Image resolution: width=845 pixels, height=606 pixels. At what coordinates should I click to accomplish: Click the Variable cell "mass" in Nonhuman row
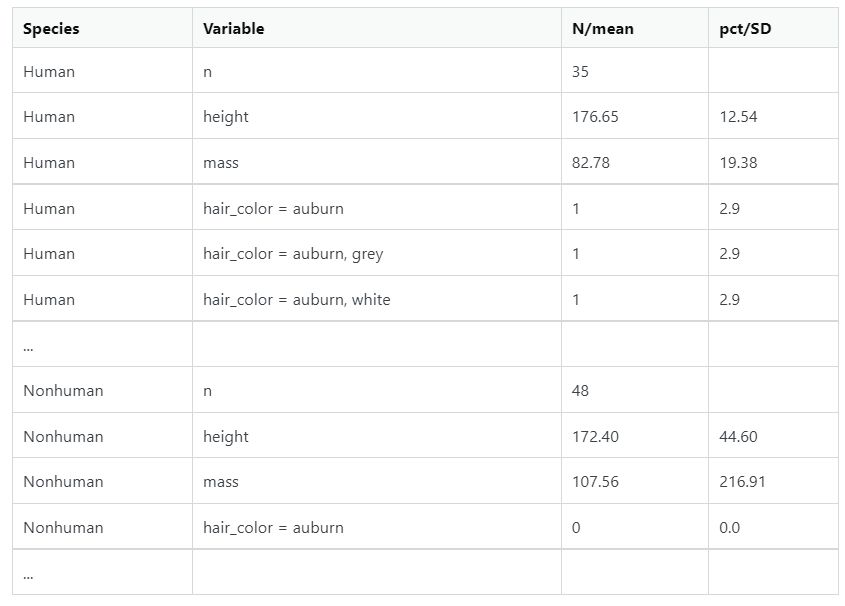click(221, 482)
